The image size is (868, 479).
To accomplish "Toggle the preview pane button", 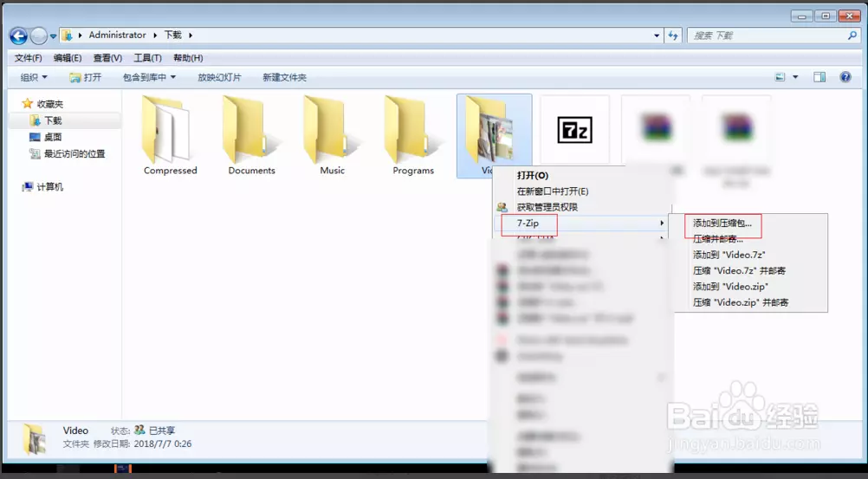I will [819, 77].
